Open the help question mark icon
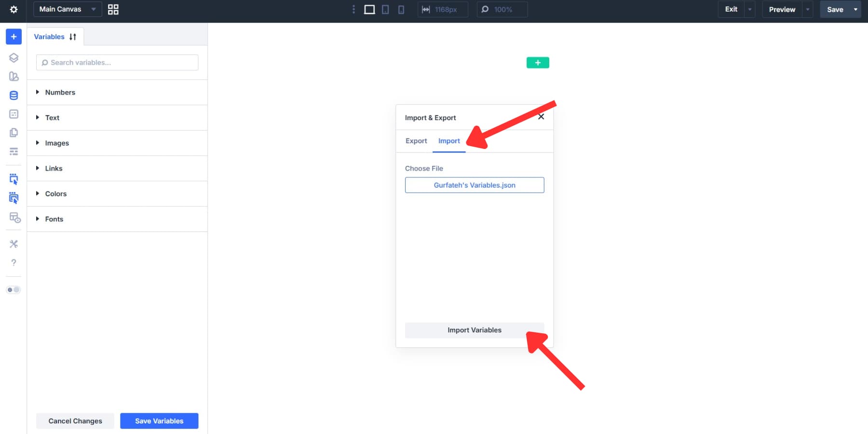This screenshot has height=434, width=868. click(14, 262)
